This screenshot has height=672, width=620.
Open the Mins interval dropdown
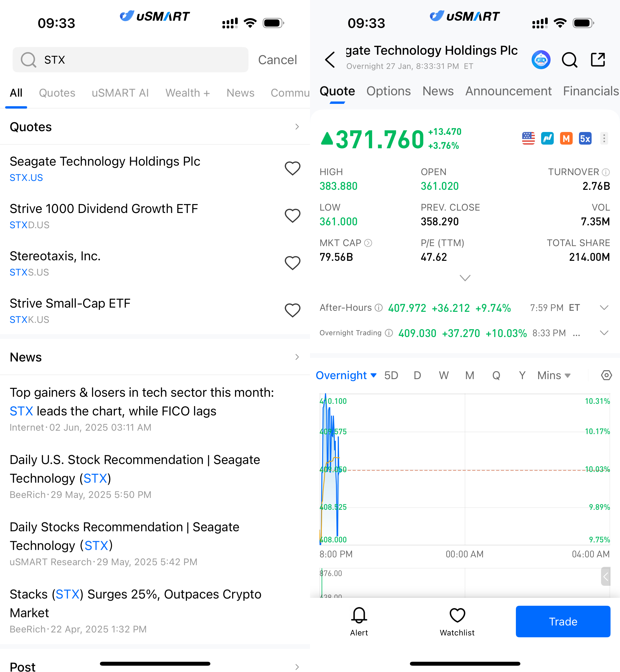point(553,375)
